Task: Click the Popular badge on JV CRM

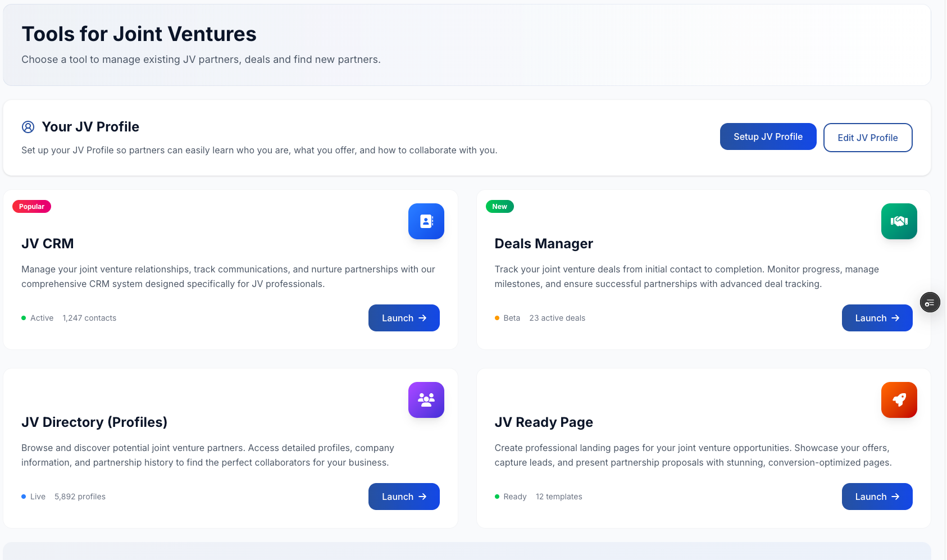Action: pyautogui.click(x=31, y=206)
